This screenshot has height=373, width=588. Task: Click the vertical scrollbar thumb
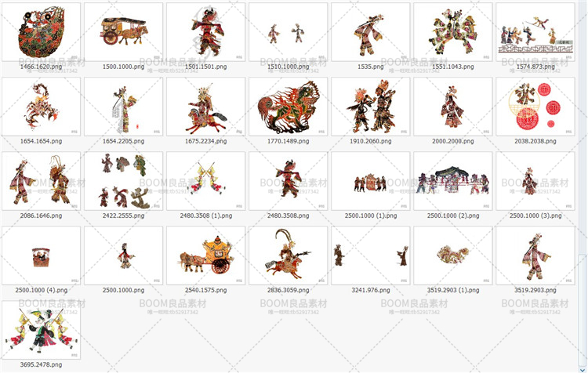click(582, 311)
